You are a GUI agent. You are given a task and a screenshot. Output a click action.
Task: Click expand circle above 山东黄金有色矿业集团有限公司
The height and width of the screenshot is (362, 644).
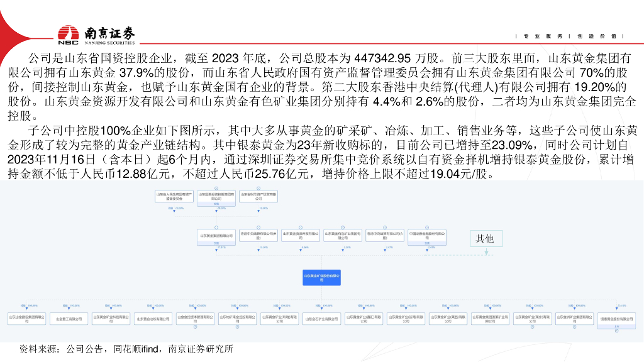click(x=342, y=226)
